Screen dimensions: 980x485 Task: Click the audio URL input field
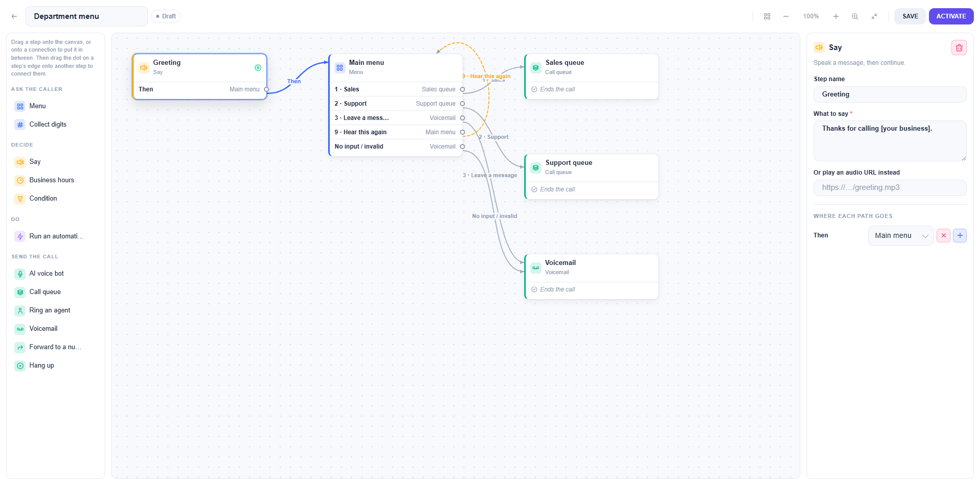coord(890,187)
